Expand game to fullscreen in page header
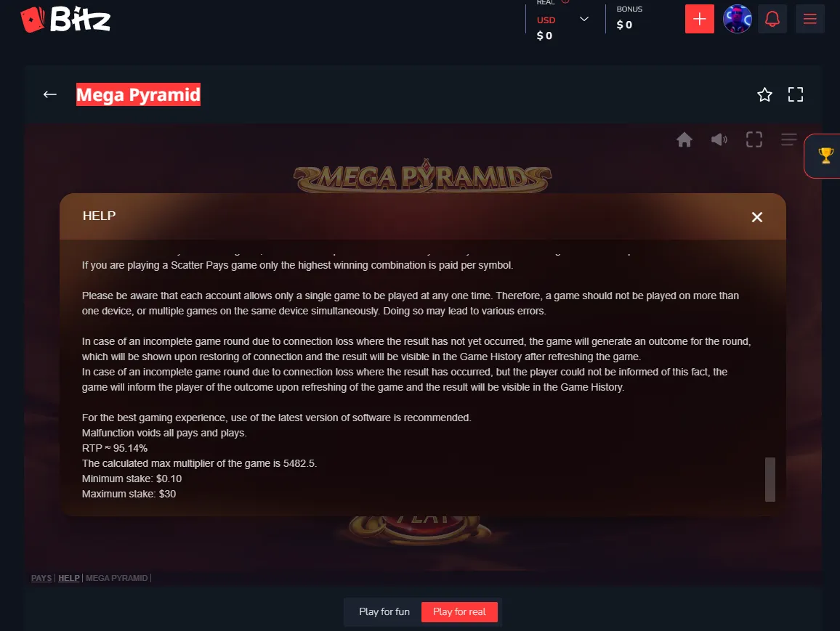This screenshot has width=840, height=631. (796, 94)
